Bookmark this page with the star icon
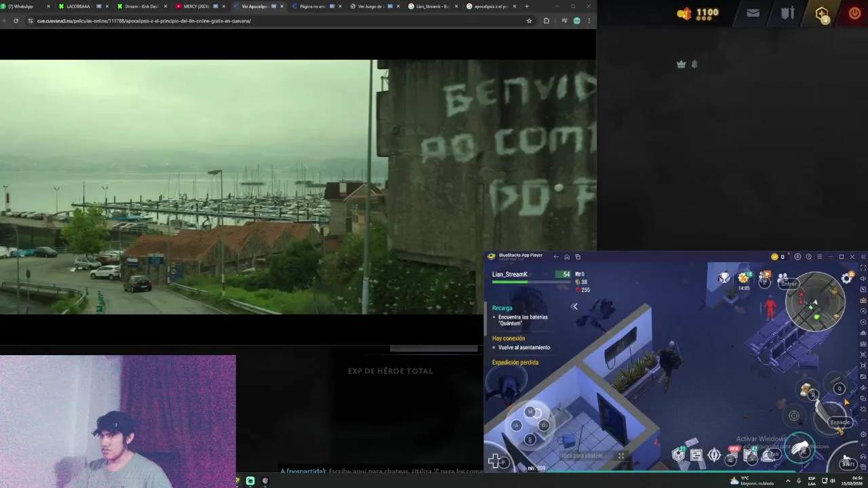 point(529,21)
